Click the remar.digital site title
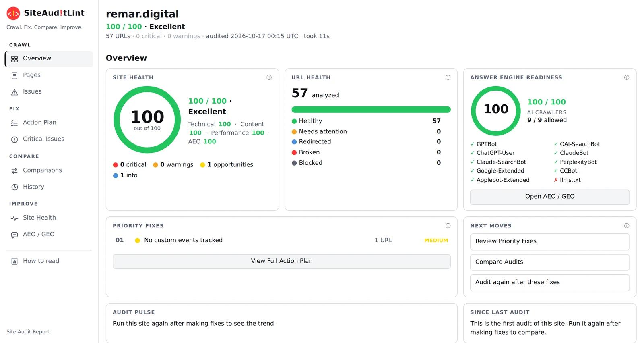 (142, 14)
